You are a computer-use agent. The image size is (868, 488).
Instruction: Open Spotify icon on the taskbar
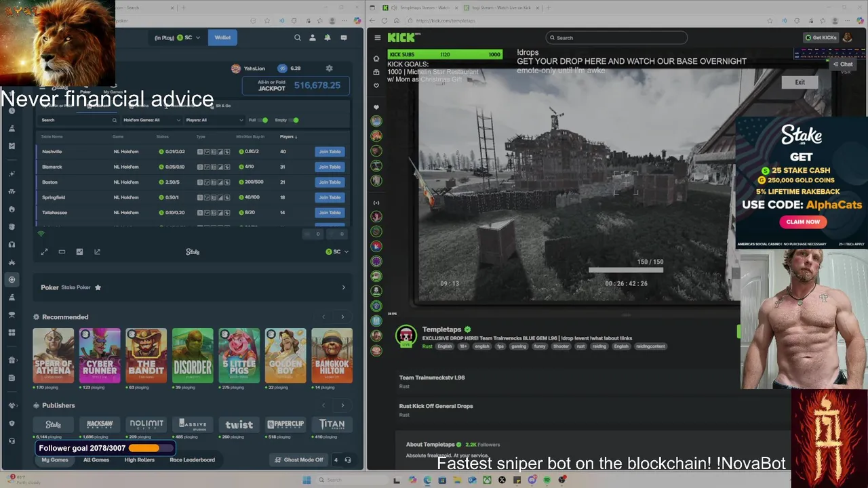547,480
